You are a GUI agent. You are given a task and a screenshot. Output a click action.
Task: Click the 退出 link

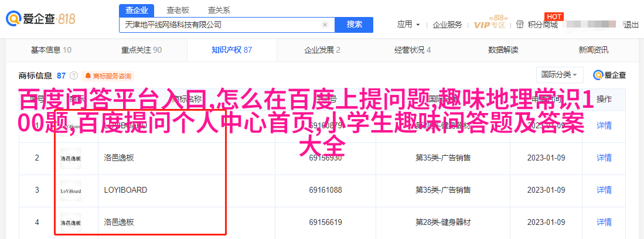click(x=631, y=25)
